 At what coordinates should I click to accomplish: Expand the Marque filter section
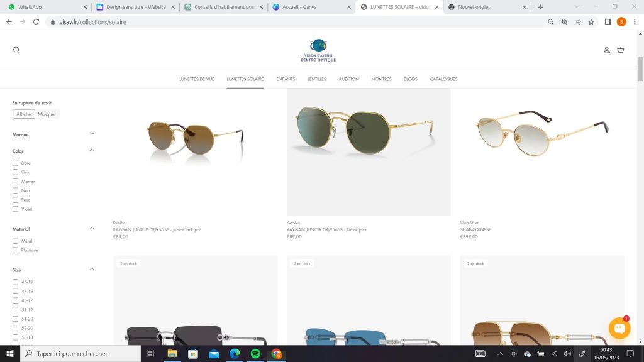click(x=92, y=134)
